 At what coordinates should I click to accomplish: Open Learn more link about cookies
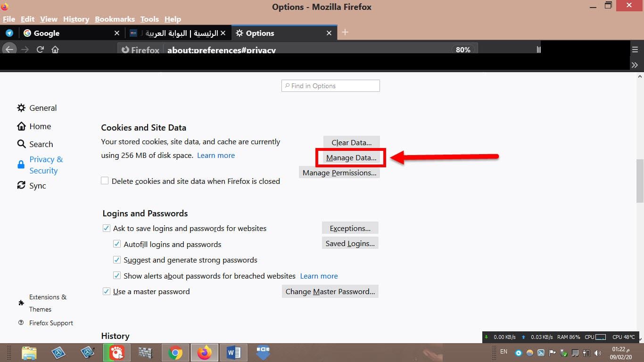pos(216,155)
